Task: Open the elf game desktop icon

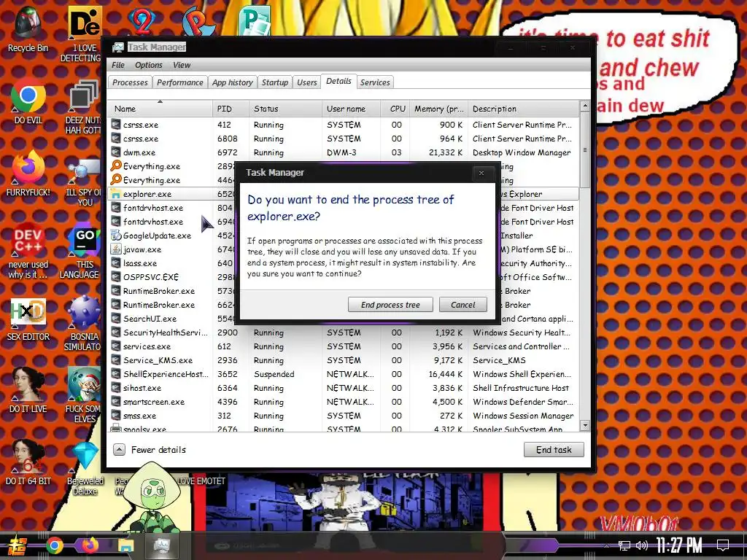Action: 83,394
